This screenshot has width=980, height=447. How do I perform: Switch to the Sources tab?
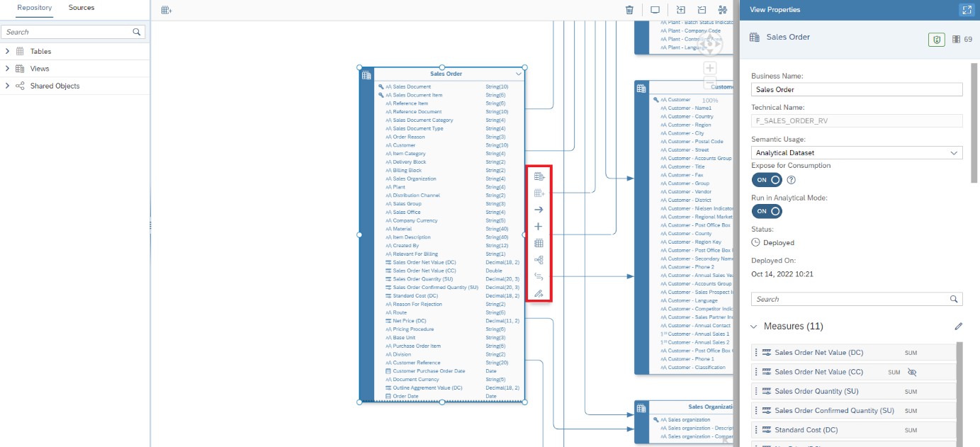81,8
